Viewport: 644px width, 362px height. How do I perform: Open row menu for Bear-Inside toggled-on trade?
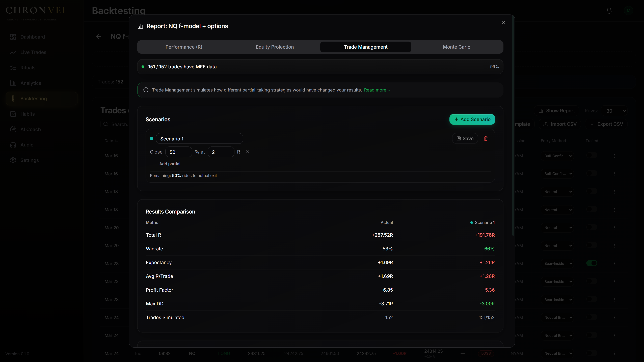(x=614, y=264)
